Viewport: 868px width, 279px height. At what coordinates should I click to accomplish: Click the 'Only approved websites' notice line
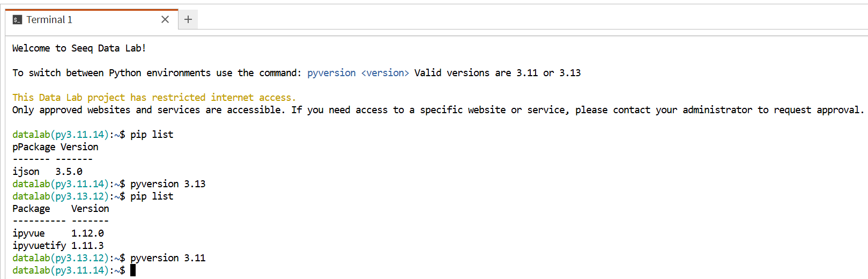coord(437,110)
